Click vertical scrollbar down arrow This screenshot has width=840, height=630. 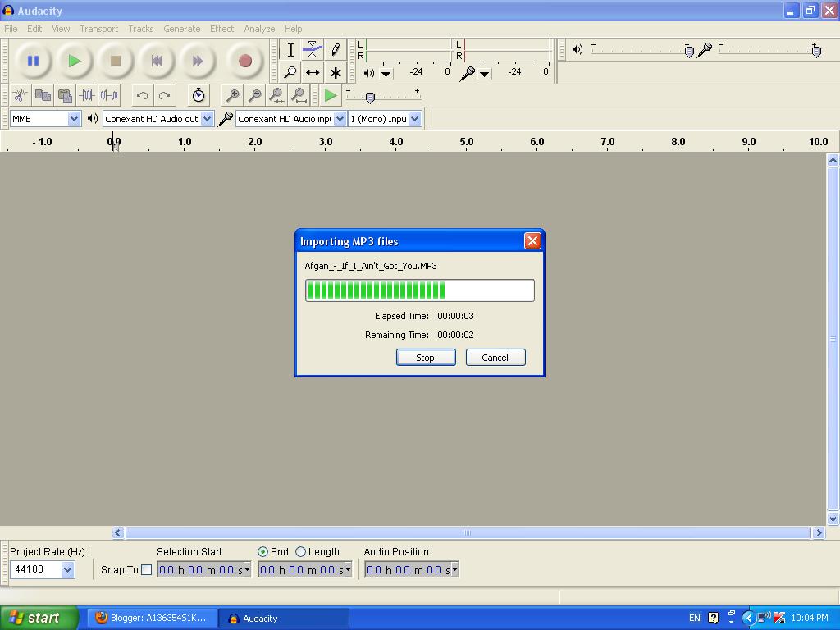pos(833,518)
